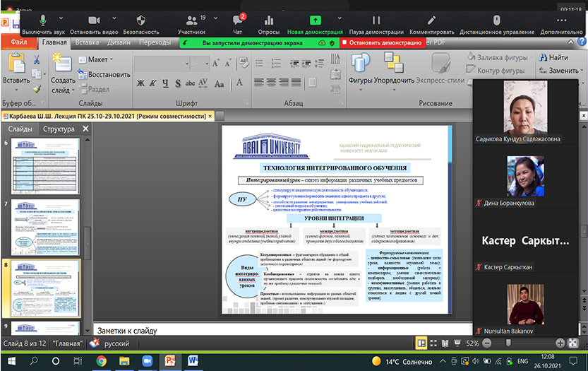Switch to slide sorter view
Image resolution: width=588 pixels, height=371 pixels.
pyautogui.click(x=434, y=343)
